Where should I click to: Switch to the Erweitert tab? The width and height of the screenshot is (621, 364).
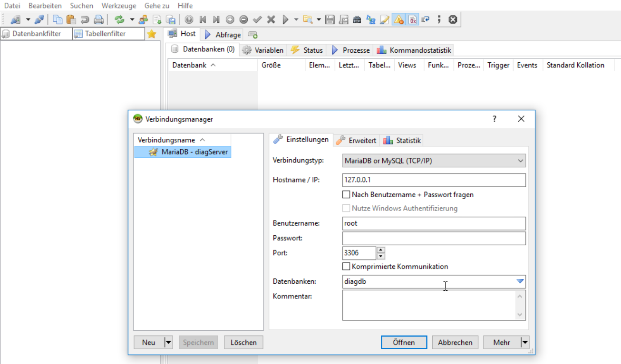[356, 140]
